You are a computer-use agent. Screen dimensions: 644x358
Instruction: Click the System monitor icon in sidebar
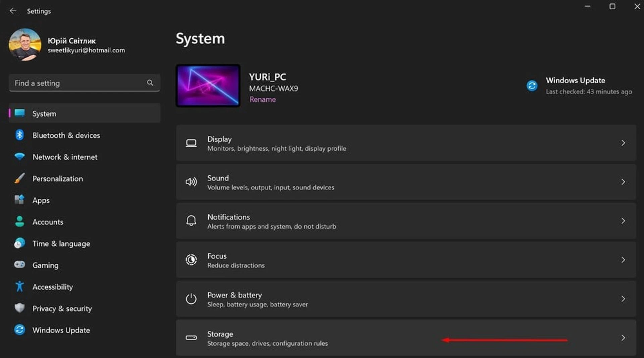[19, 113]
